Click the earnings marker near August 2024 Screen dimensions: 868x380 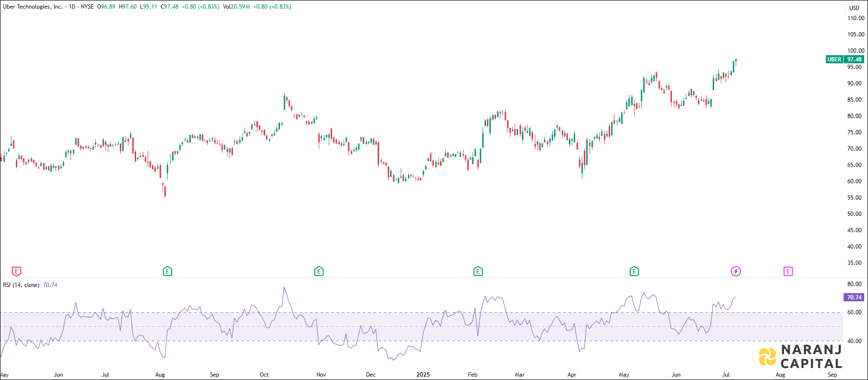(x=167, y=272)
